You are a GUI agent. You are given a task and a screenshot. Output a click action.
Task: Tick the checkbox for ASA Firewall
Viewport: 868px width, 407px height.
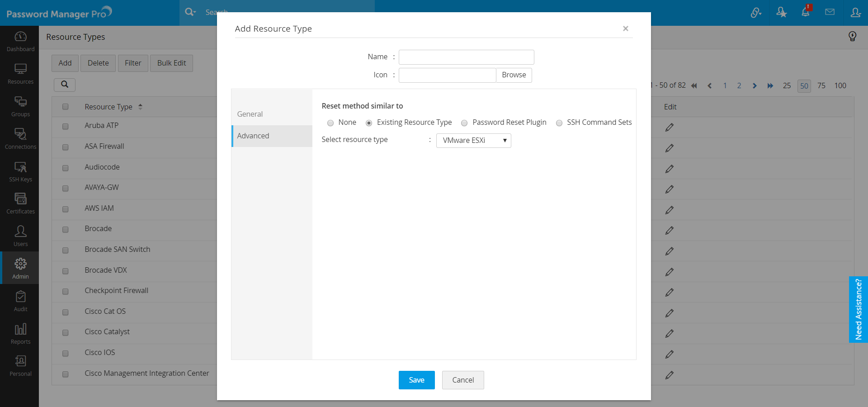66,147
